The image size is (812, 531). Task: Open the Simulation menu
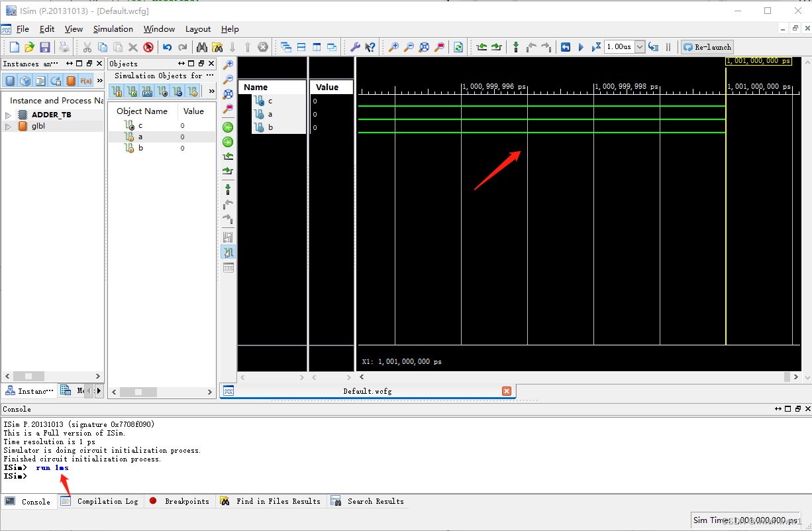tap(113, 29)
